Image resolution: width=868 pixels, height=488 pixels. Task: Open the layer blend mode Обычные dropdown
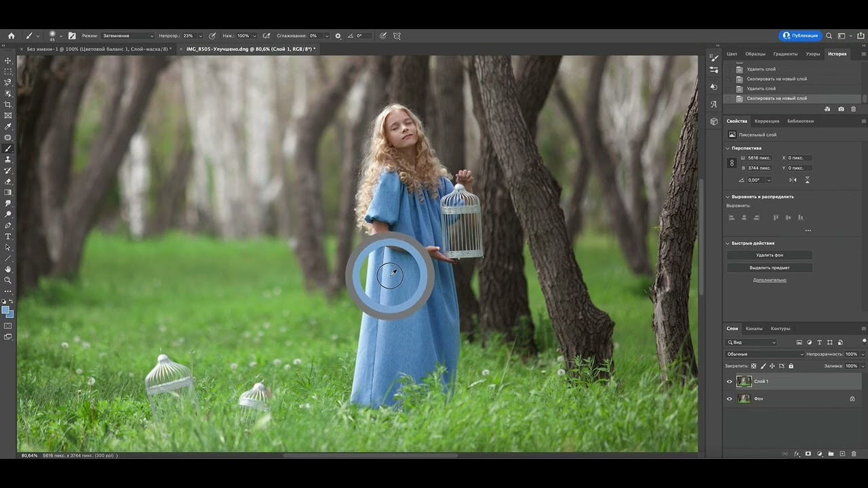coord(764,354)
